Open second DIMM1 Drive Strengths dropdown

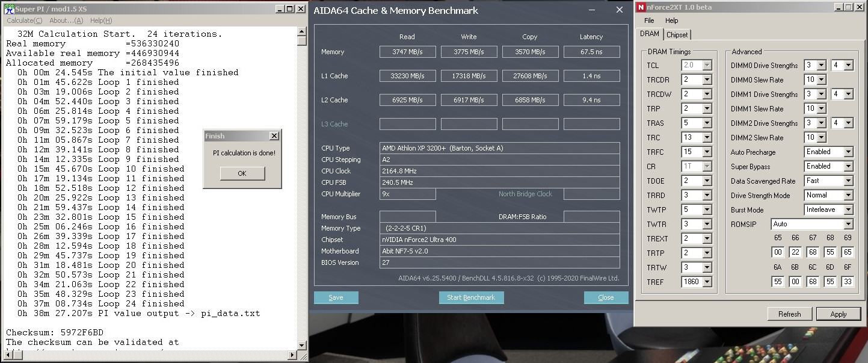point(848,94)
